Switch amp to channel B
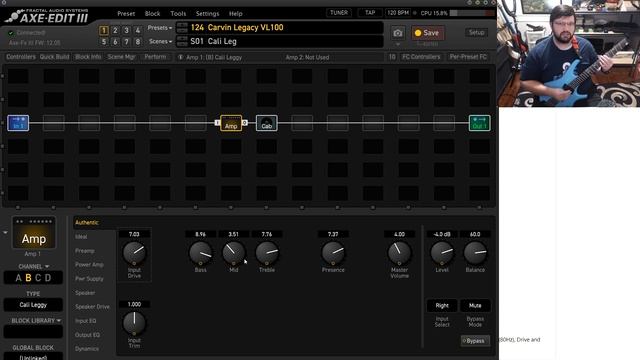Viewport: 640px width, 360px height. coord(28,278)
